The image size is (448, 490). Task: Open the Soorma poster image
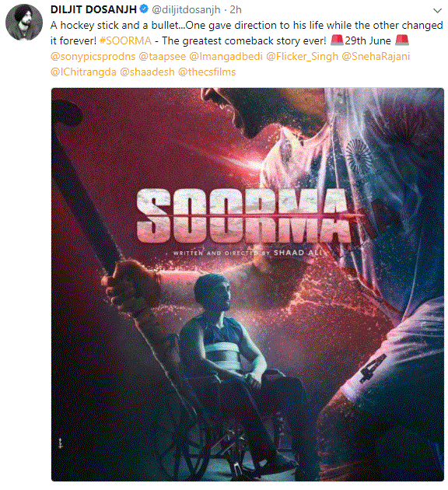point(247,285)
